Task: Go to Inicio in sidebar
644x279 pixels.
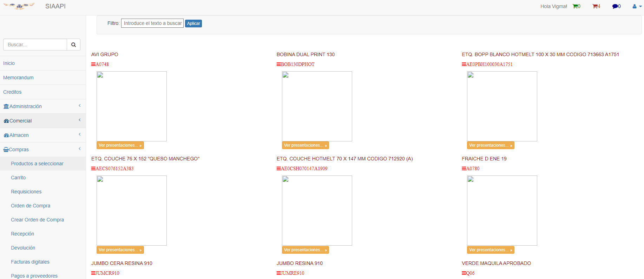Action: 43,63
